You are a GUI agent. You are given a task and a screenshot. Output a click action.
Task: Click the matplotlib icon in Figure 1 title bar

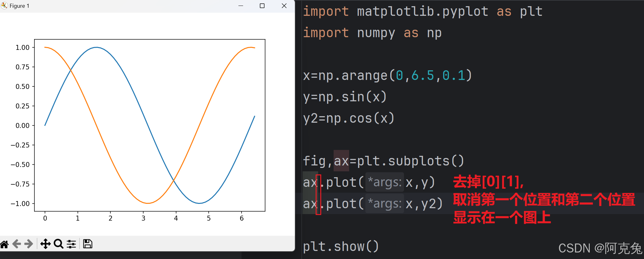tap(4, 6)
